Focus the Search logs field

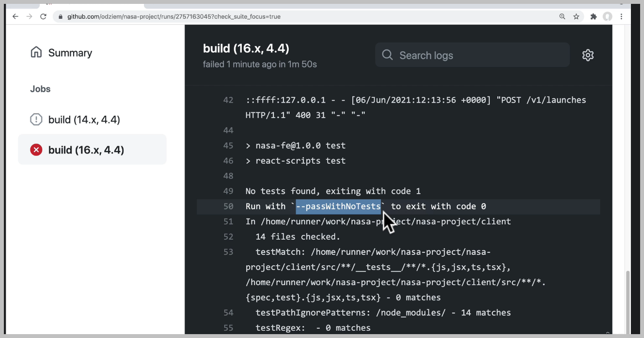[472, 55]
